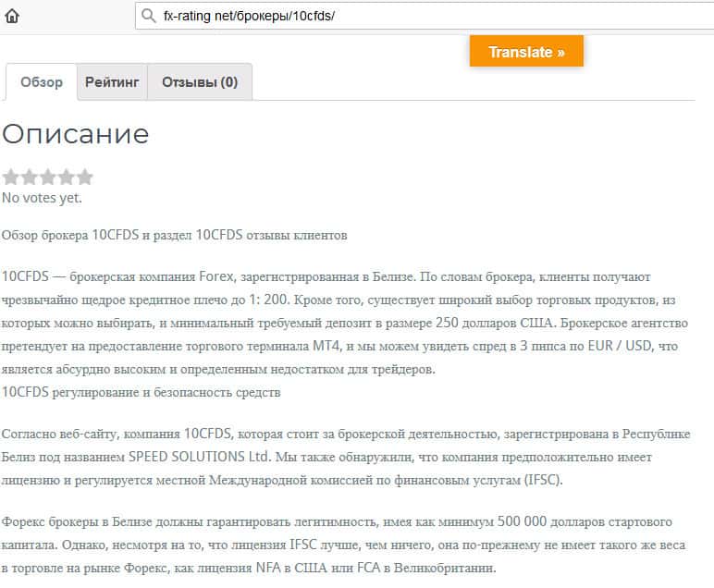Click the '(IFSC)' abbreviation text
This screenshot has height=588, width=714.
pos(543,480)
